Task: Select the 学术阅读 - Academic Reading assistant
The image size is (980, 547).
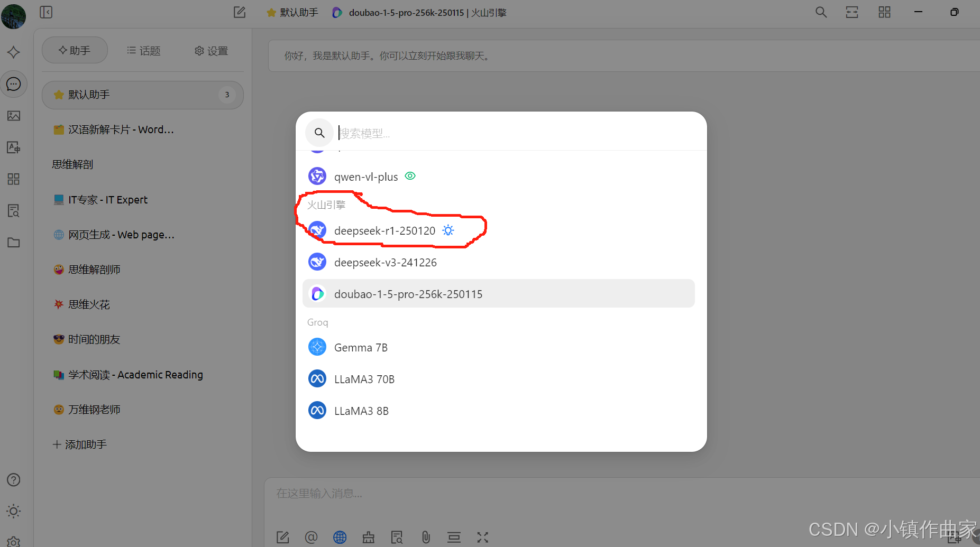Action: pyautogui.click(x=143, y=375)
